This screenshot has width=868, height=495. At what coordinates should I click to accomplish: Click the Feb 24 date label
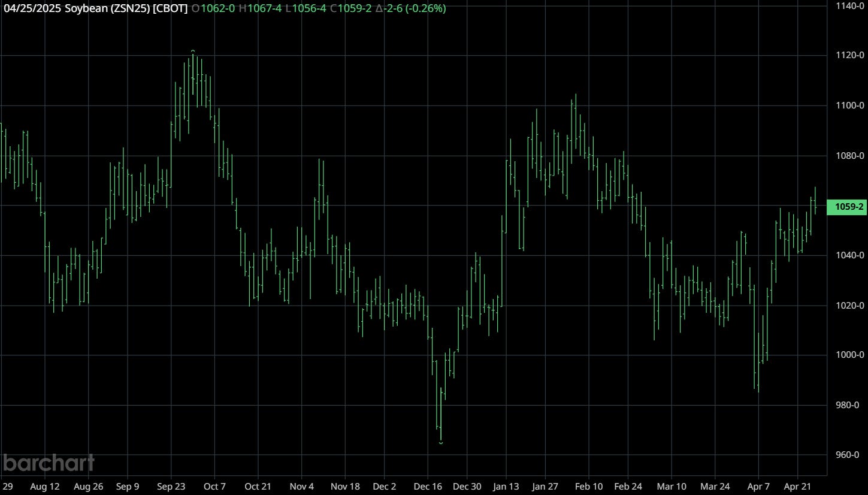(629, 486)
